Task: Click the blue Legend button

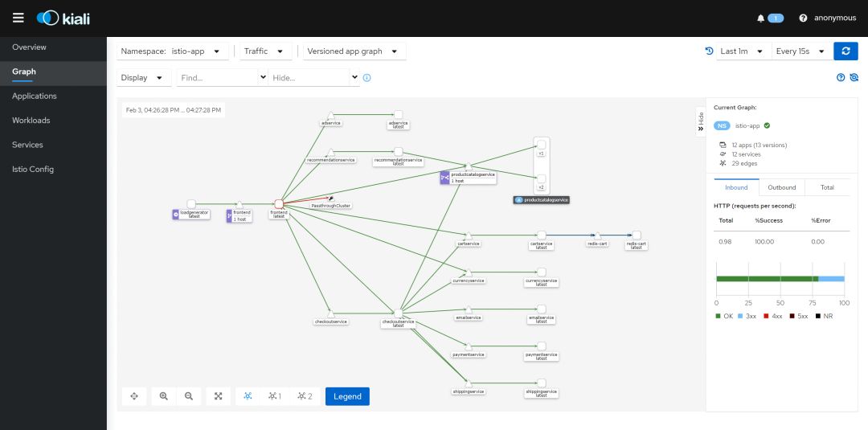Action: click(x=347, y=396)
